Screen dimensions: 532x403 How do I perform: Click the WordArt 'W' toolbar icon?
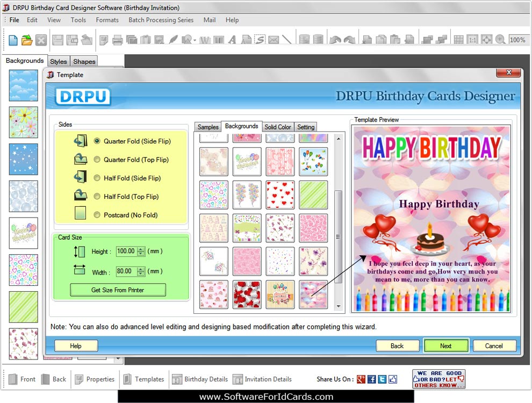tap(205, 40)
